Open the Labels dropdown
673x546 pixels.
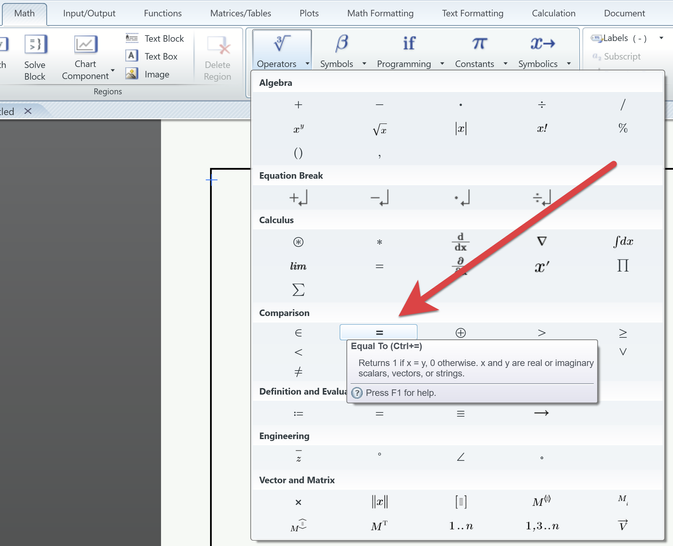[661, 38]
